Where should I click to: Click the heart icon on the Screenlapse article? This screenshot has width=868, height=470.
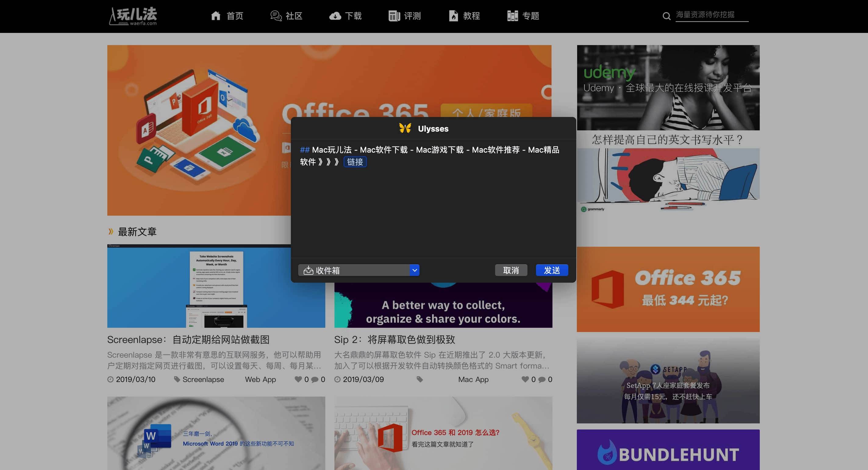(298, 379)
